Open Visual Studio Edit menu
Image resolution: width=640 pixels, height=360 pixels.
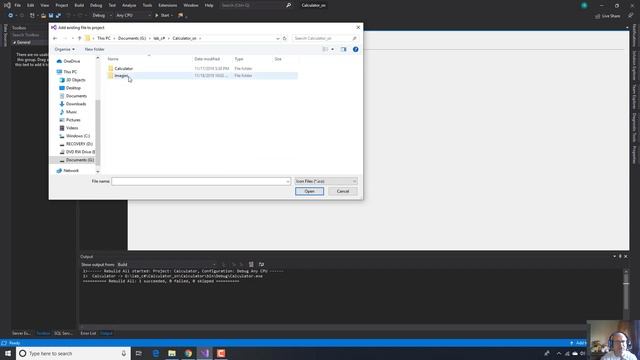coord(31,5)
